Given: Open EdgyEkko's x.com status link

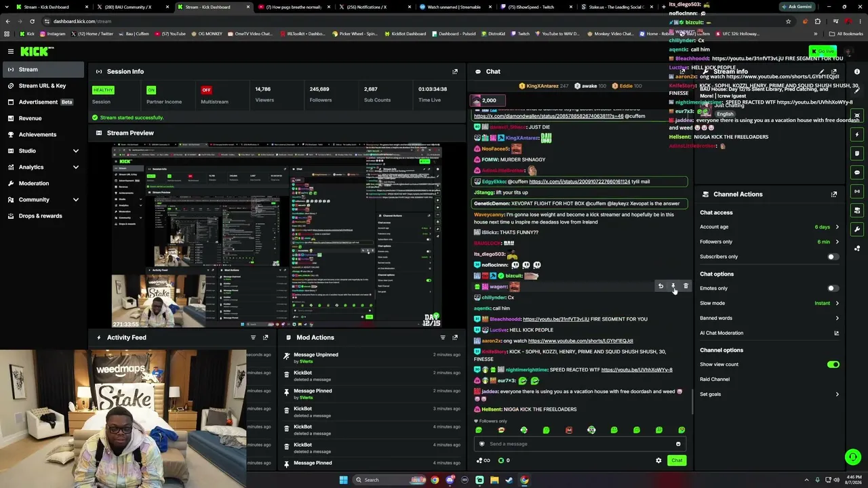Looking at the screenshot, I should coord(579,182).
